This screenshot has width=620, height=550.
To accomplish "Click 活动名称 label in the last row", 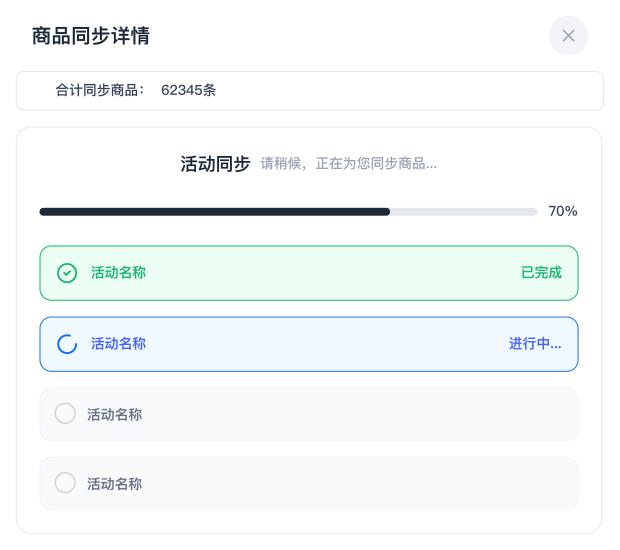I will [x=114, y=484].
